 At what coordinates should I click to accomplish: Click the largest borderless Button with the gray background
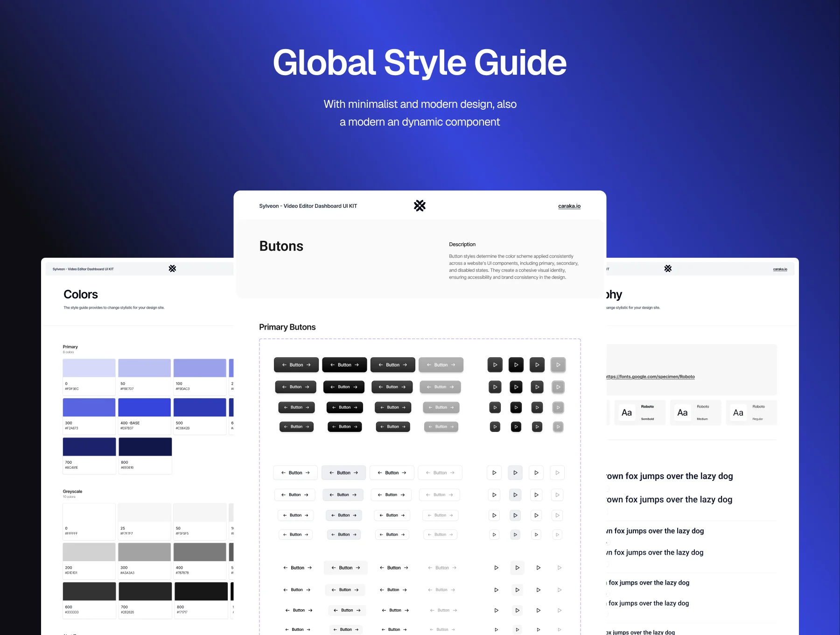coord(346,568)
